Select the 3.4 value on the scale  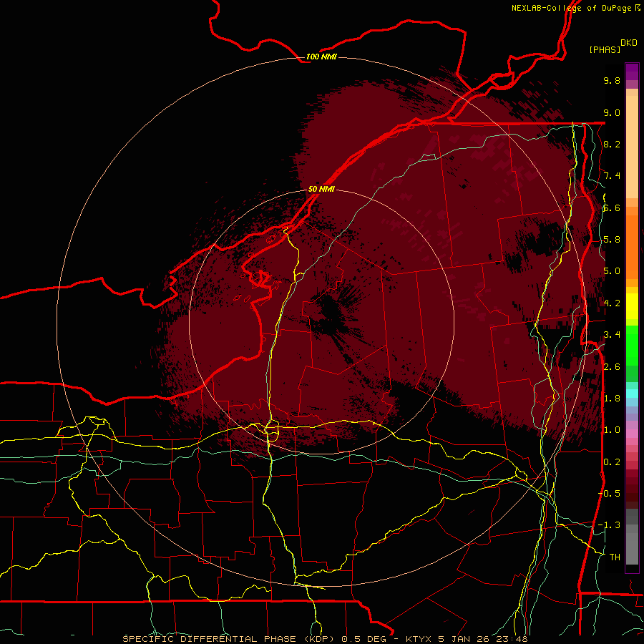612,334
